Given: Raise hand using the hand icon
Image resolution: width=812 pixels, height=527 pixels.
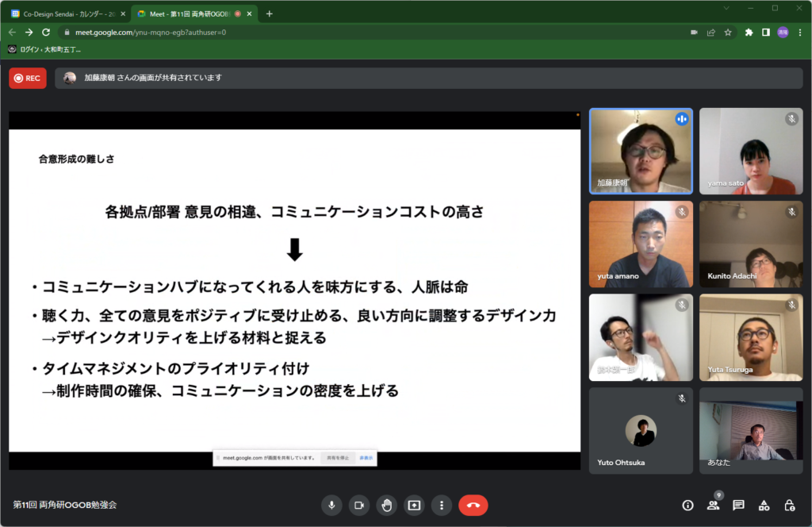Looking at the screenshot, I should [x=386, y=505].
